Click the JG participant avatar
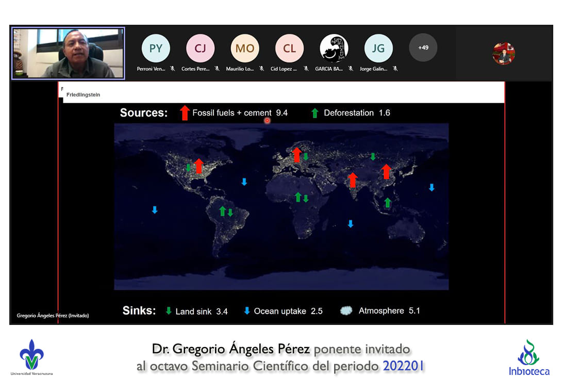 (378, 48)
